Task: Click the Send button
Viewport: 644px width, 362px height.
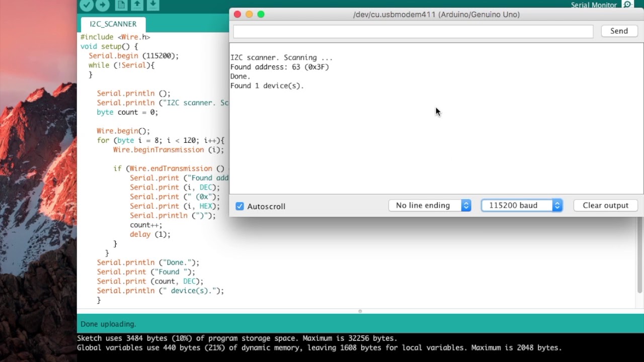Action: point(619,31)
